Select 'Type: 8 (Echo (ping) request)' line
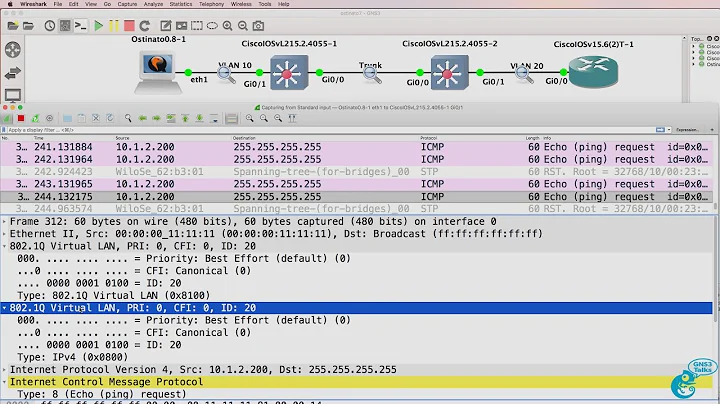Image resolution: width=720 pixels, height=404 pixels. (x=101, y=394)
